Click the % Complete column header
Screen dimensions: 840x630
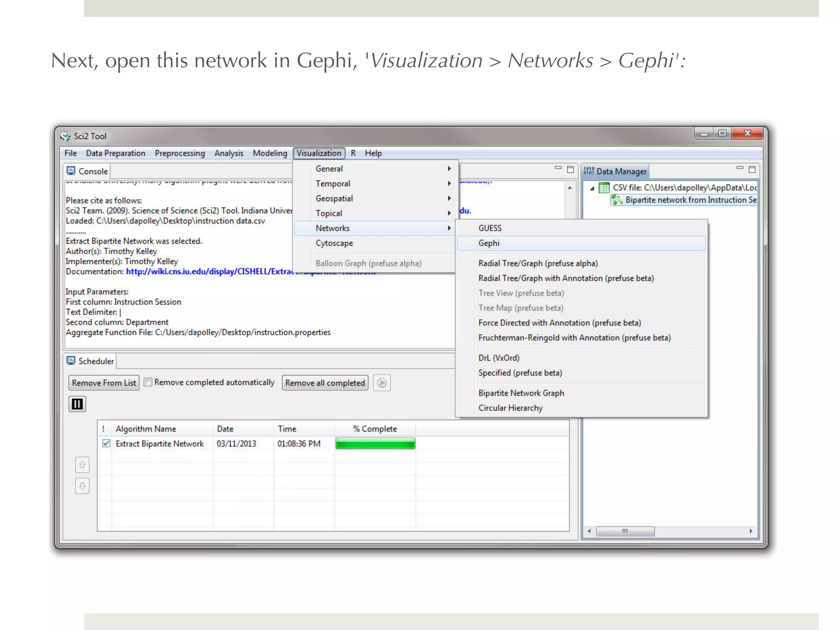(x=375, y=429)
